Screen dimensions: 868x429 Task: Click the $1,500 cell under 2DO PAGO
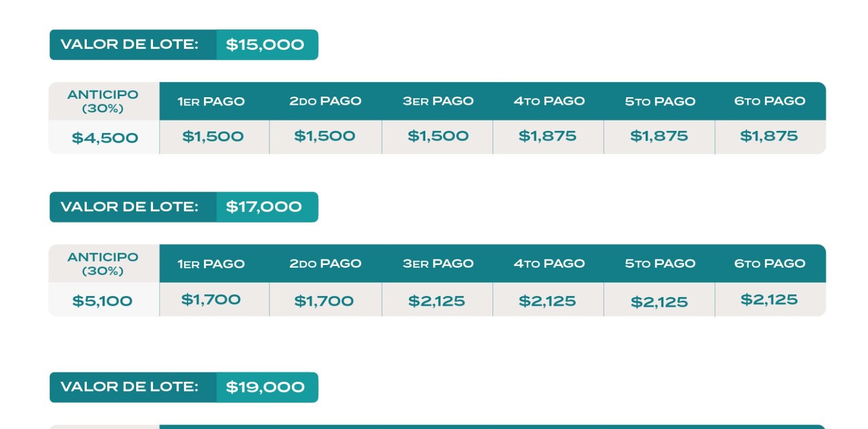pos(324,136)
